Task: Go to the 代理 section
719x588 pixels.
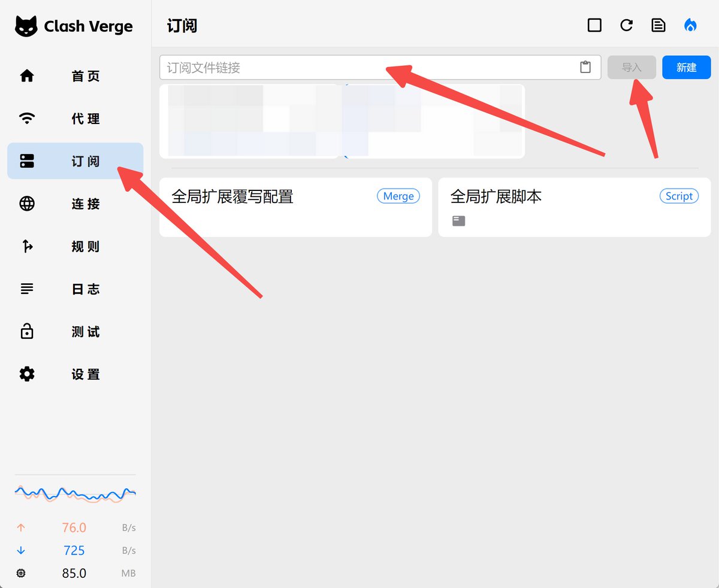Action: pyautogui.click(x=75, y=119)
